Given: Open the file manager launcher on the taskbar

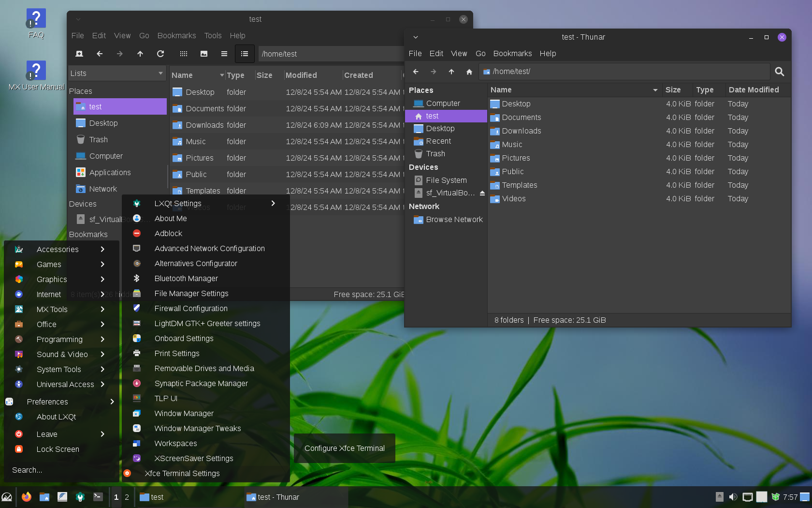Looking at the screenshot, I should pos(44,497).
